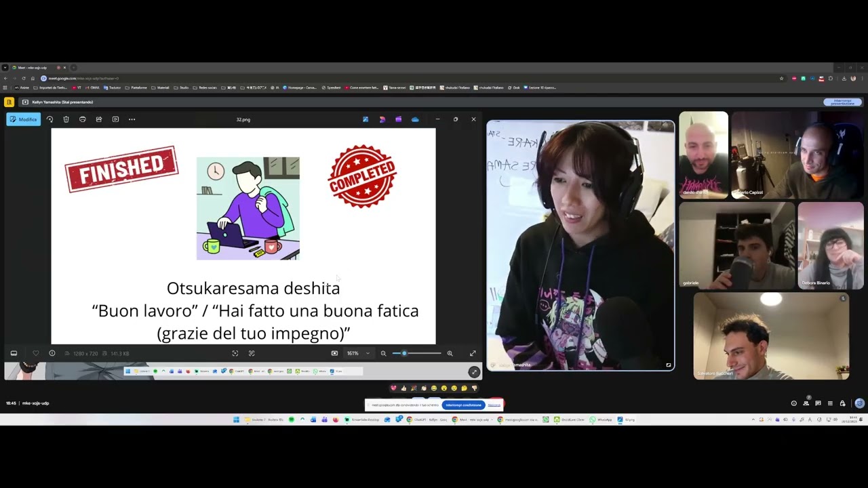The width and height of the screenshot is (868, 488).
Task: Open Clipchamp icon in Photos title bar
Action: (x=398, y=119)
